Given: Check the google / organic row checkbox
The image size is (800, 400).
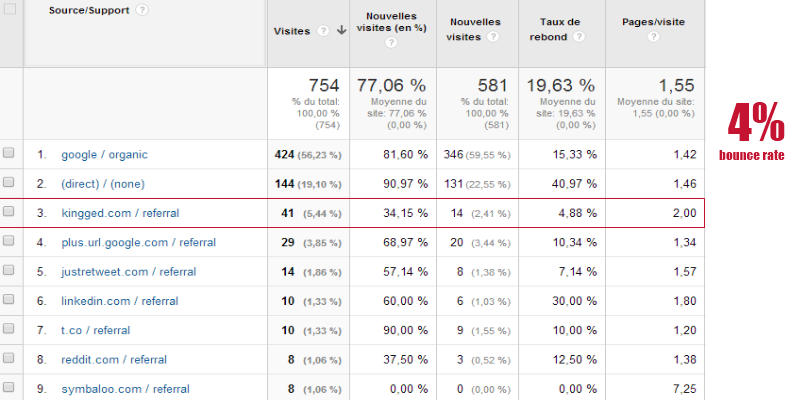Looking at the screenshot, I should click(x=8, y=153).
